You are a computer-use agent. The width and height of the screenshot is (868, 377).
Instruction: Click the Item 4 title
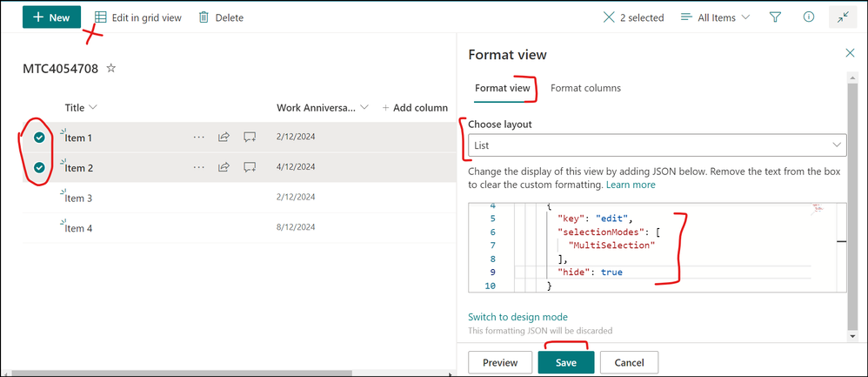[x=78, y=228]
